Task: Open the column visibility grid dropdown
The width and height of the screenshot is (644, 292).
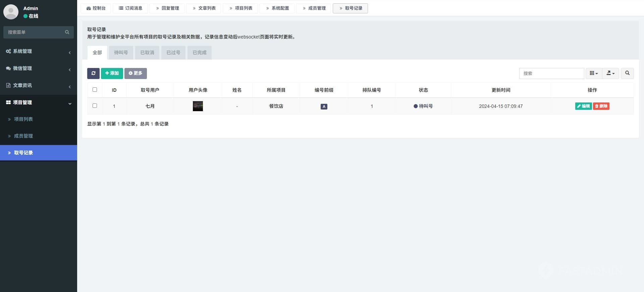Action: pos(594,73)
